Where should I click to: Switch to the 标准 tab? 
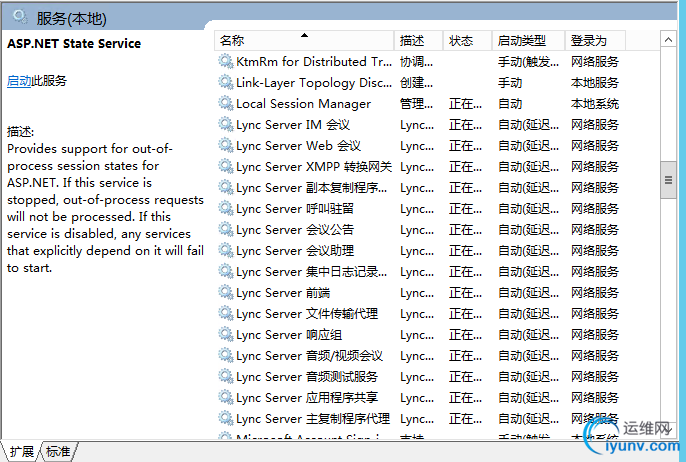point(58,452)
